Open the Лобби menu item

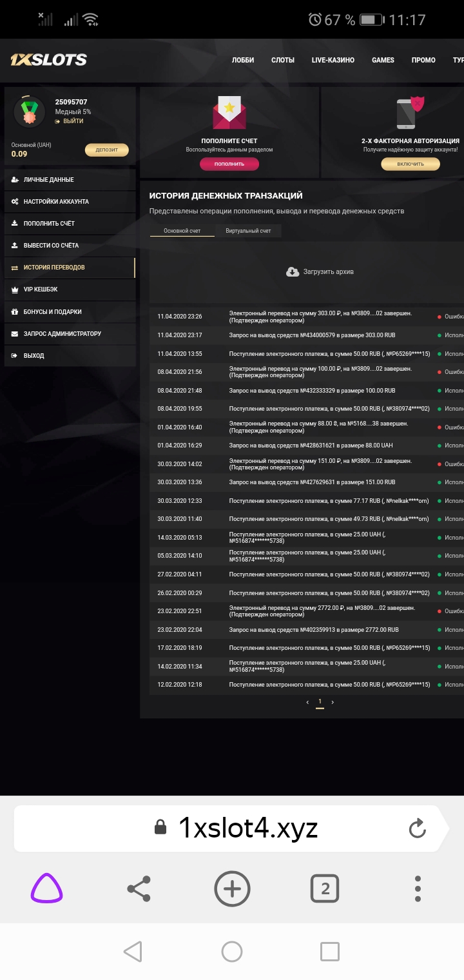click(x=243, y=60)
